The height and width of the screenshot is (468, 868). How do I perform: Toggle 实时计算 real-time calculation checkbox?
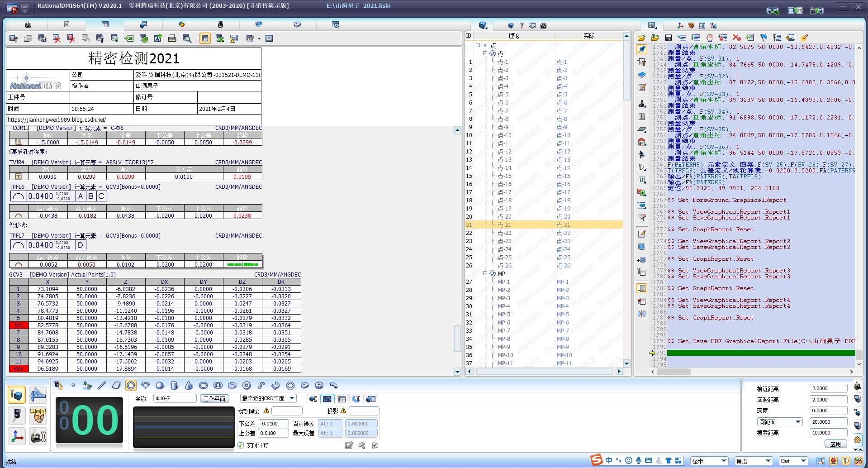[241, 445]
